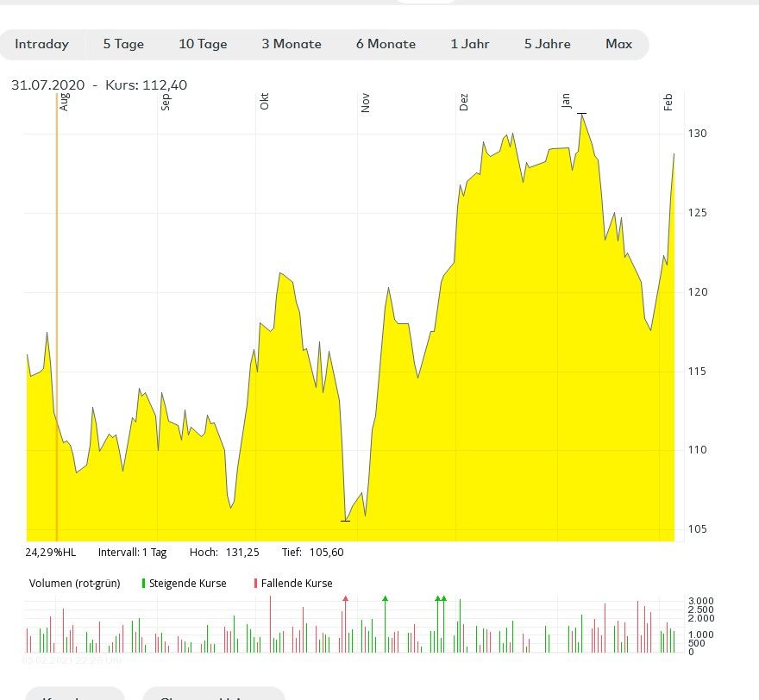Click the Intervall: 1 Tag label
Viewport: 759px width, 700px height.
pyautogui.click(x=132, y=553)
